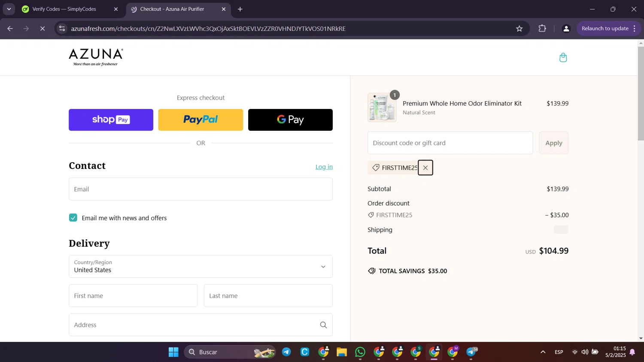Open the shopping bag cart icon
Image resolution: width=644 pixels, height=362 pixels.
563,57
